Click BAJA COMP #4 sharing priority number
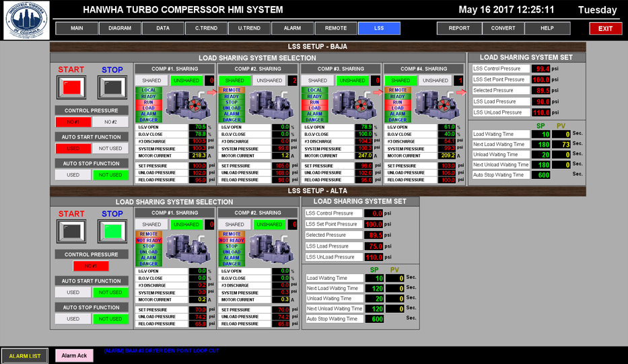628x364 pixels. [458, 81]
